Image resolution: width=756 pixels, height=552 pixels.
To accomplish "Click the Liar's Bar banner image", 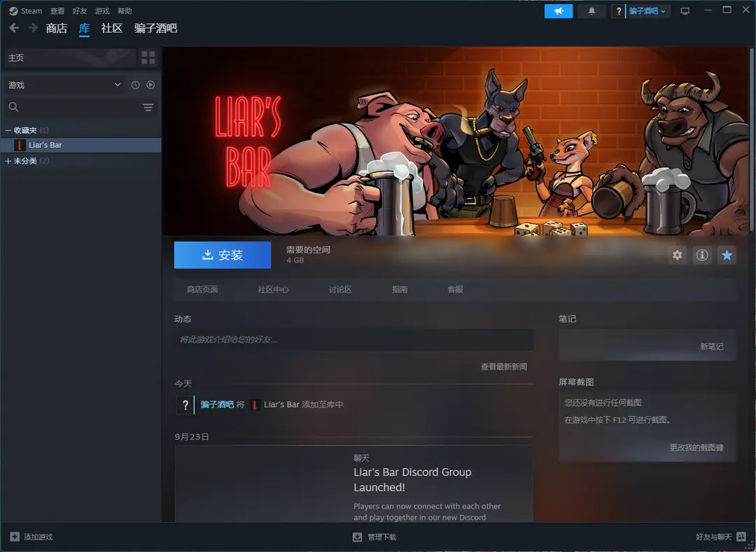I will (x=455, y=141).
